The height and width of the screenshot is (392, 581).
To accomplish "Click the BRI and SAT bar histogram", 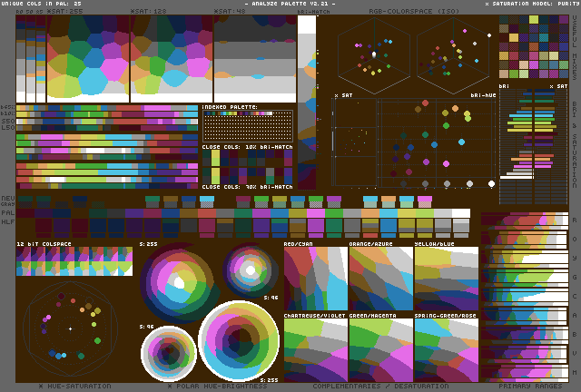I will (x=534, y=146).
